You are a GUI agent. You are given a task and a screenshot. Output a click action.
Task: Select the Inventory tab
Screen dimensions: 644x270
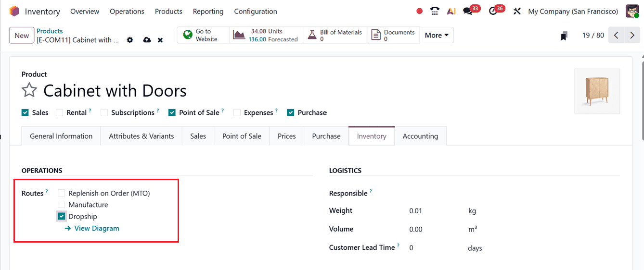[372, 136]
